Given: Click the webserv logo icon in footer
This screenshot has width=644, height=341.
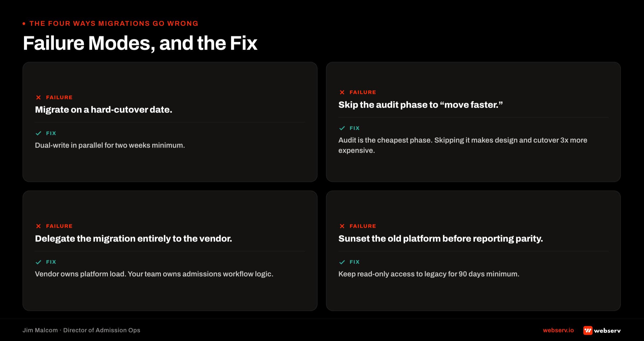Looking at the screenshot, I should pos(588,330).
